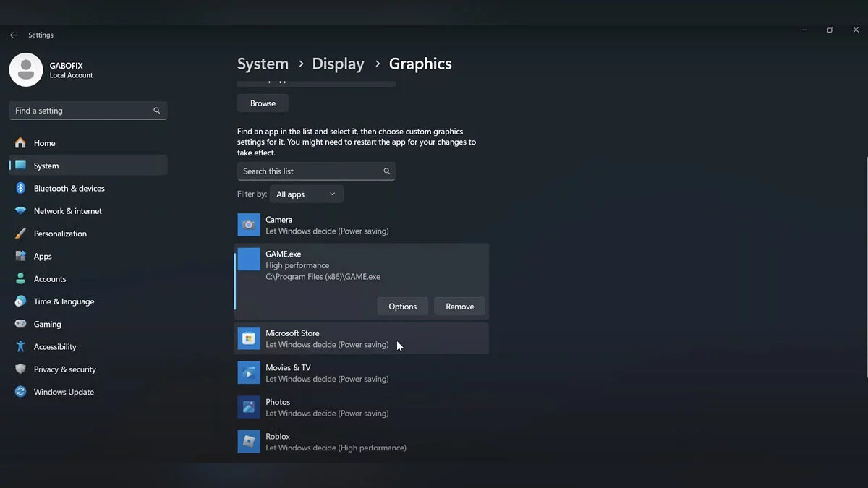
Task: Click the GAME.exe blue icon
Action: click(x=249, y=260)
